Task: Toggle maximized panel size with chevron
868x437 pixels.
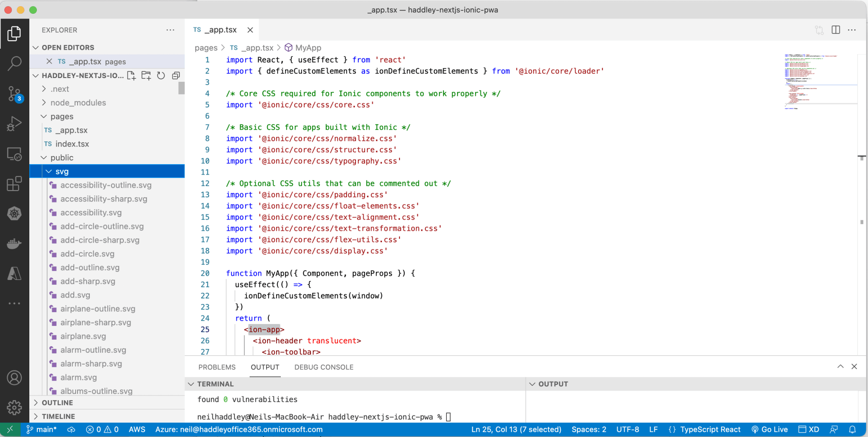Action: [840, 367]
